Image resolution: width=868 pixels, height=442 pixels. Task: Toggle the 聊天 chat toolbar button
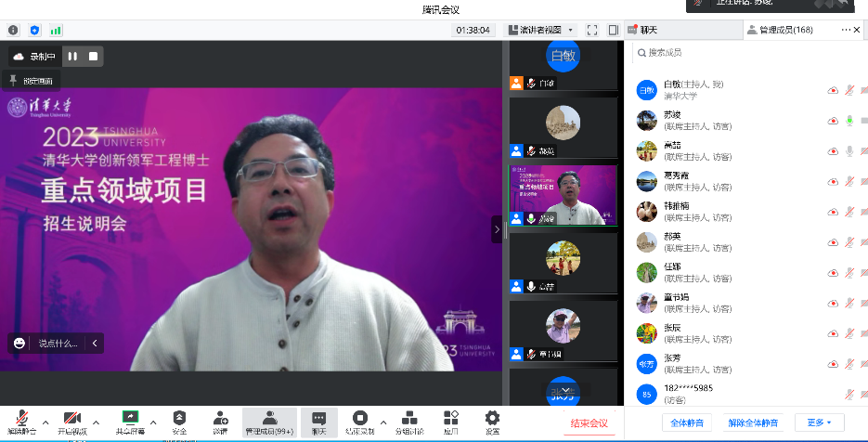click(x=318, y=422)
